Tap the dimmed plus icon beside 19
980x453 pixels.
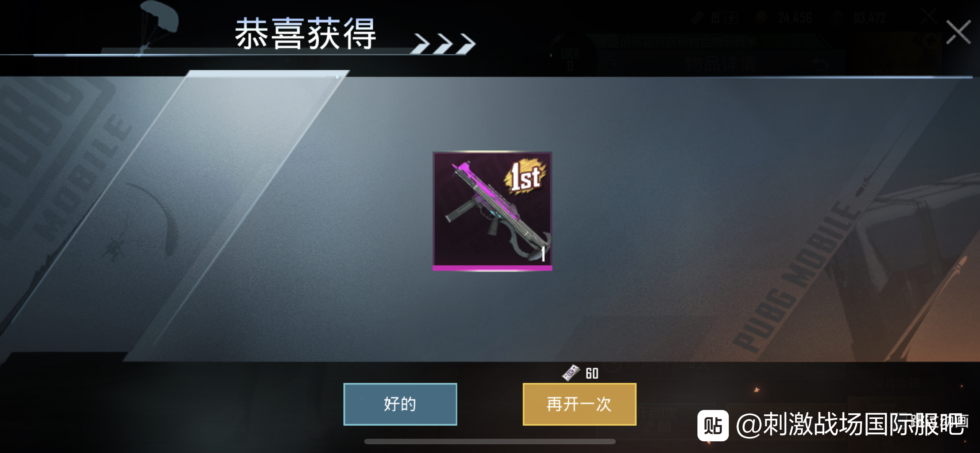[731, 18]
